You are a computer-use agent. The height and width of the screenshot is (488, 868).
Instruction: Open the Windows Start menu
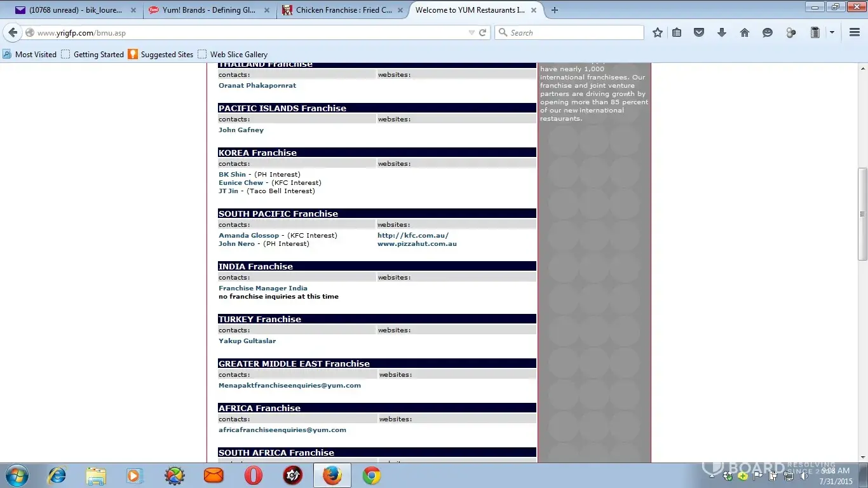click(x=17, y=475)
